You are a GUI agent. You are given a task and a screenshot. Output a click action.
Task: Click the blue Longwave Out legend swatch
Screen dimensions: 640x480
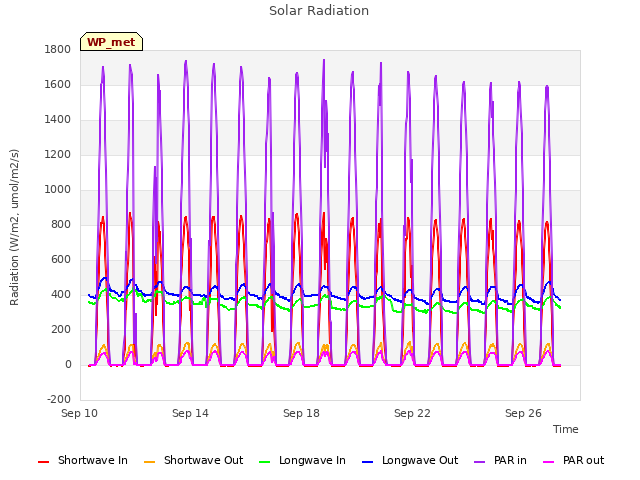pyautogui.click(x=367, y=462)
